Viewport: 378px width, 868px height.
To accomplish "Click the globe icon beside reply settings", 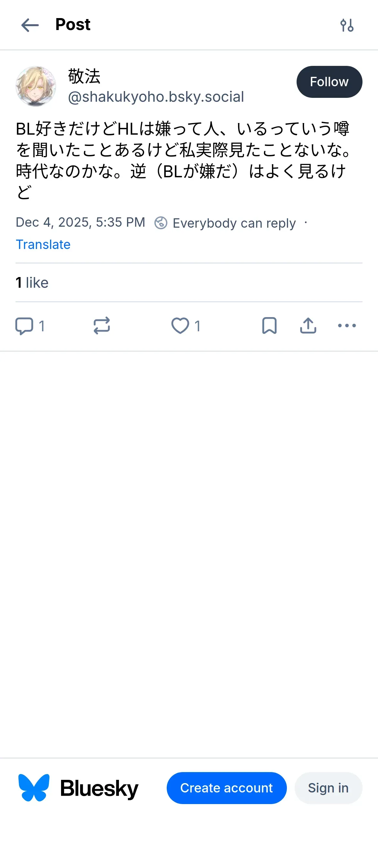I will (x=161, y=223).
